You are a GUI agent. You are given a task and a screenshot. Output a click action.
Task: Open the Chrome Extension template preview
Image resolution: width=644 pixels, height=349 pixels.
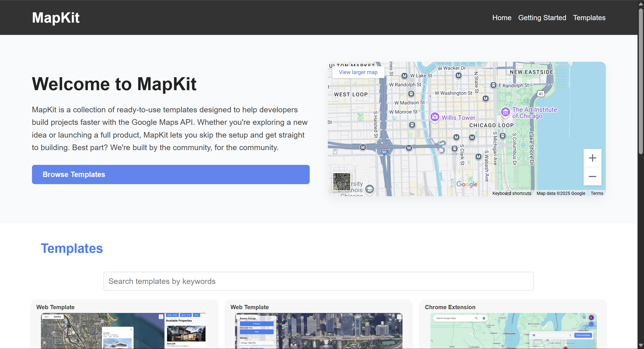pos(513,331)
